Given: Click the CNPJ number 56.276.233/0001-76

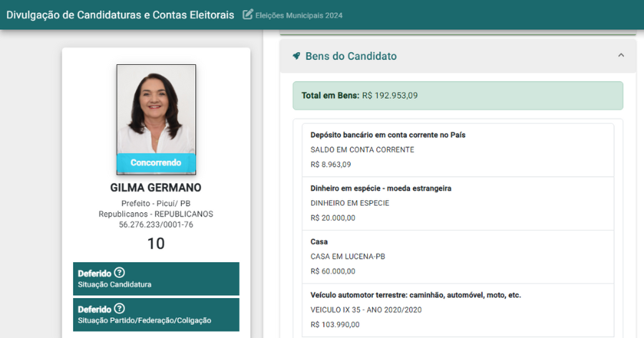Looking at the screenshot, I should click(x=156, y=224).
